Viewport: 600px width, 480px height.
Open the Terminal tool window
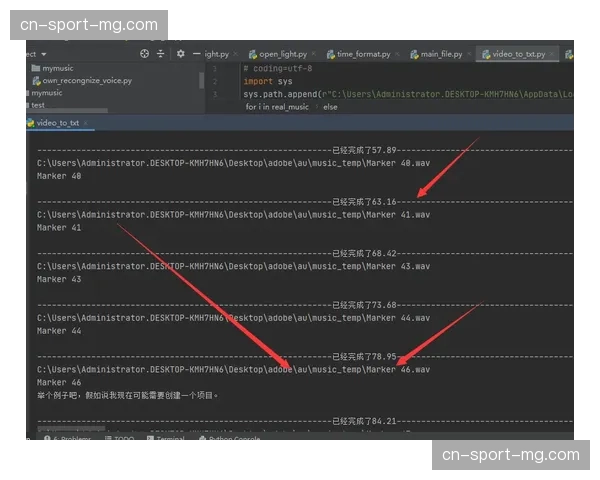click(x=168, y=438)
